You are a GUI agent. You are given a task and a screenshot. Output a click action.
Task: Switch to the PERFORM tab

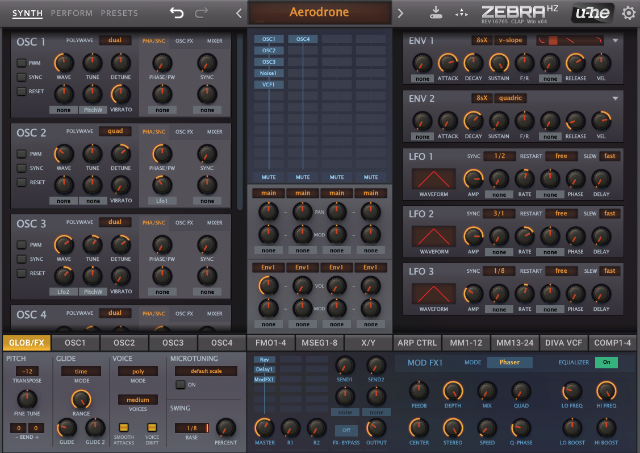[x=71, y=13]
